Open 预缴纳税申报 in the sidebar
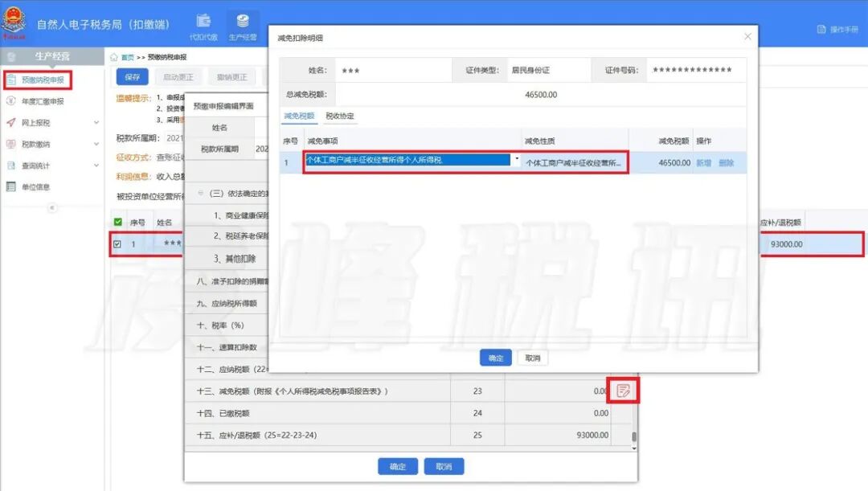 click(x=43, y=80)
